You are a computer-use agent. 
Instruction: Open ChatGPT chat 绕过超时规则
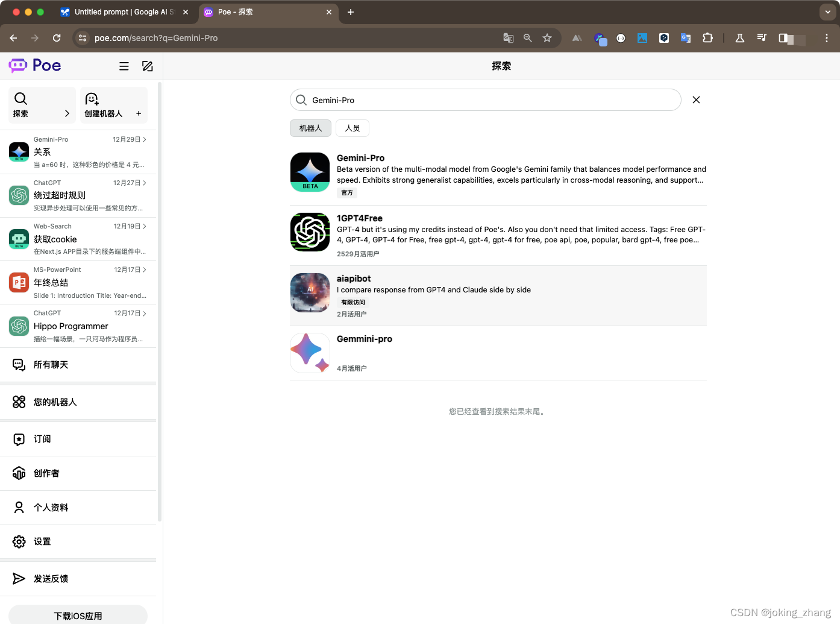pyautogui.click(x=78, y=195)
